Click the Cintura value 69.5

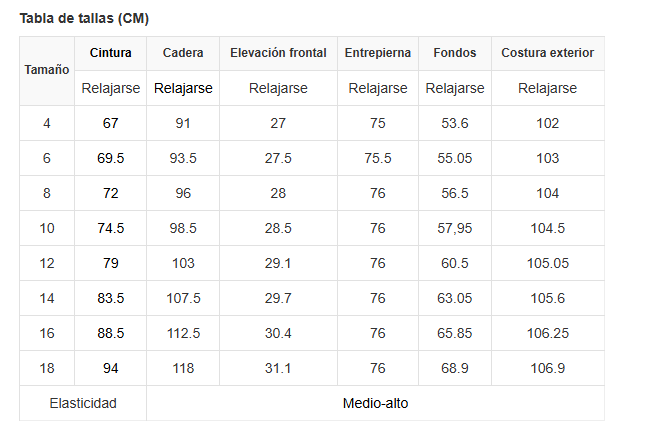click(x=110, y=158)
